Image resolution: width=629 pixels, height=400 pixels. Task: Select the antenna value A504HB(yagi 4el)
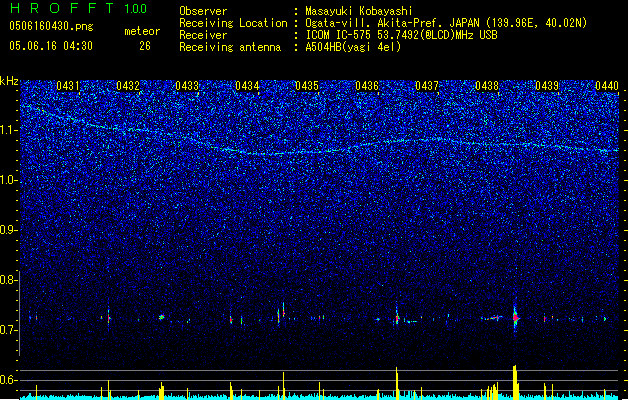[353, 47]
